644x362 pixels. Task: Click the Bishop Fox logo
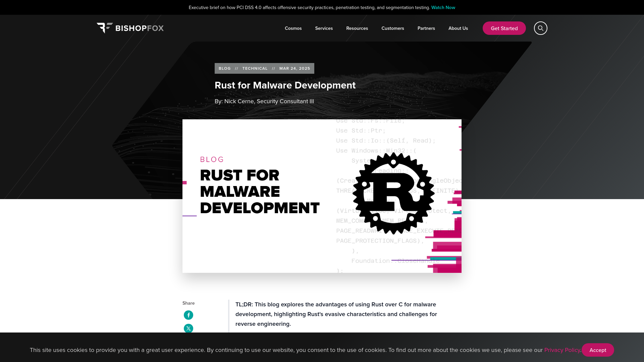pos(130,28)
